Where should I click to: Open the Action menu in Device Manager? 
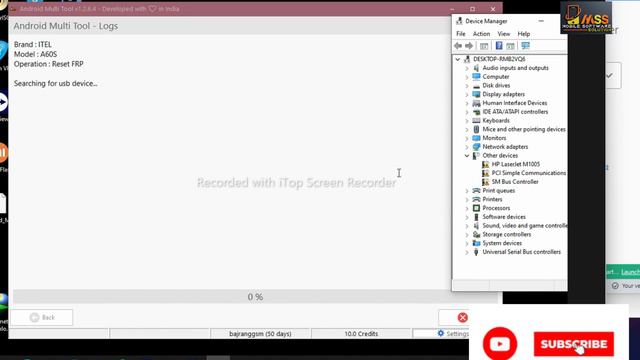tap(481, 34)
